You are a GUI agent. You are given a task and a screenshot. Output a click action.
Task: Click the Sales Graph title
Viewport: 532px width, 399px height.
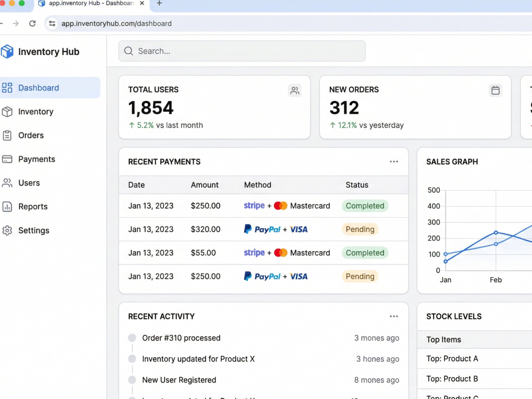point(452,162)
